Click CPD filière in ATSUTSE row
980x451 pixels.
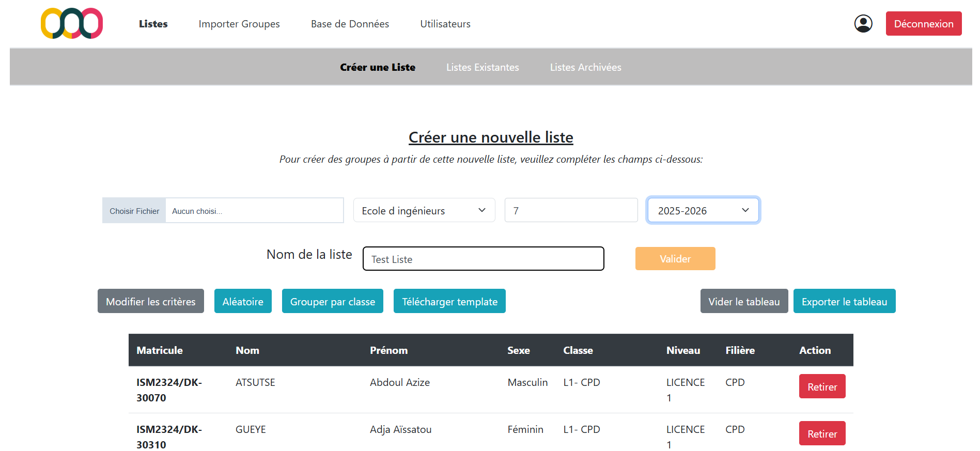click(x=735, y=382)
